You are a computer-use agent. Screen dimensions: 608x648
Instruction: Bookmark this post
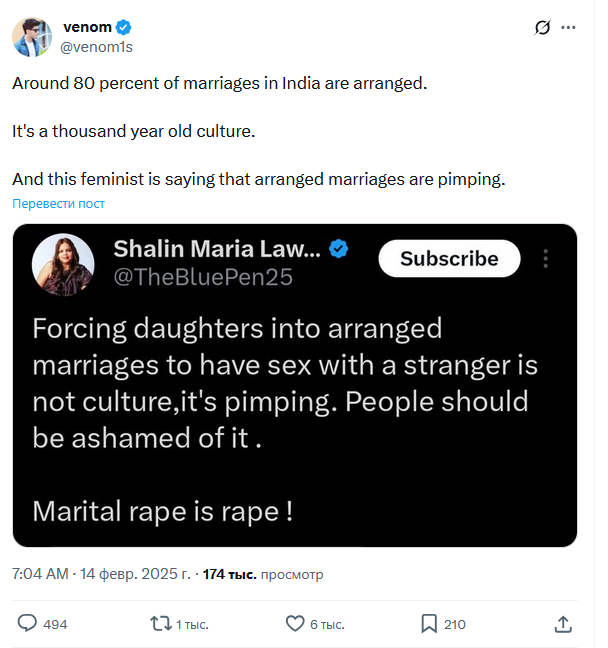(429, 624)
